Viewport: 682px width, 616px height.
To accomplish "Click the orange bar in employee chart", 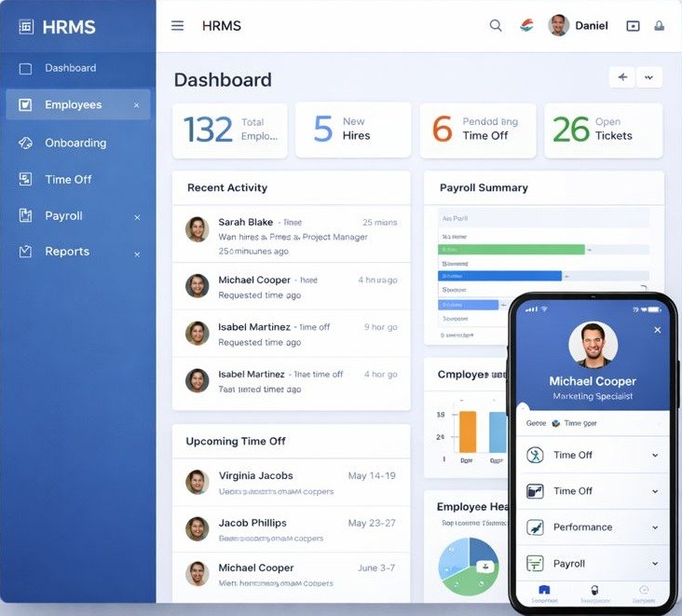I will tap(468, 431).
